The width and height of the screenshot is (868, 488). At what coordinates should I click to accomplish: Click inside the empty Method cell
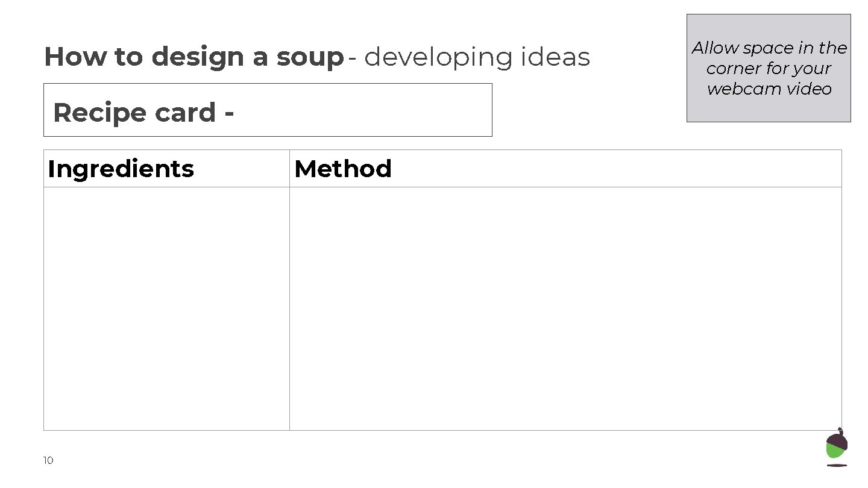click(x=565, y=308)
